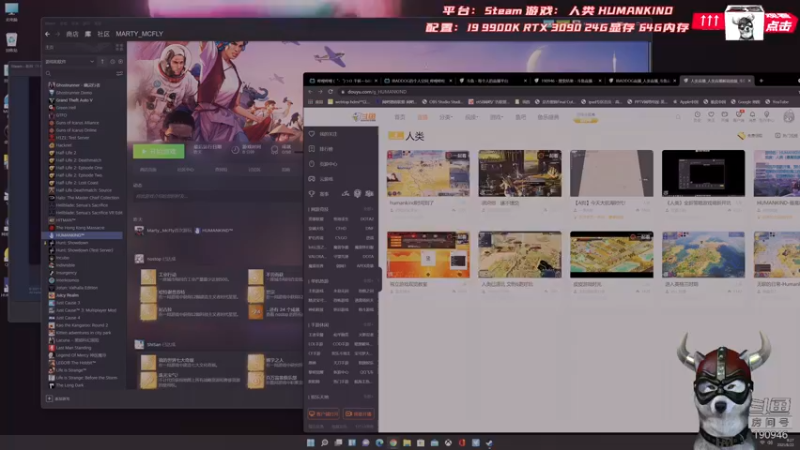This screenshot has height=450, width=800.
Task: Open the 分类 category dropdown on Douyu navigation
Action: [445, 117]
